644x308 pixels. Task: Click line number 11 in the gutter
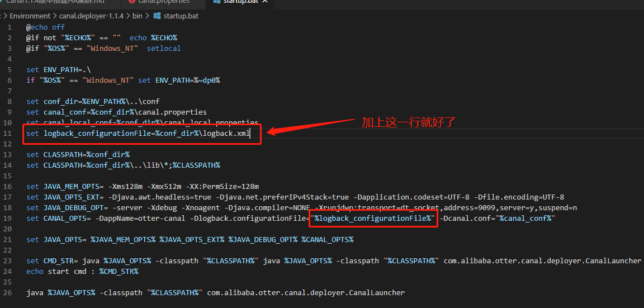pos(7,133)
